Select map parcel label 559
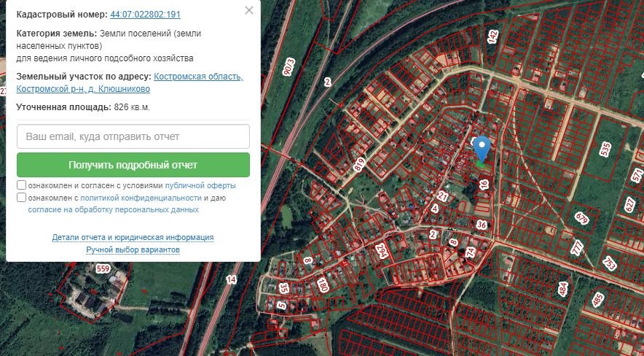Screen dimensions: 644x356 pyautogui.click(x=103, y=268)
